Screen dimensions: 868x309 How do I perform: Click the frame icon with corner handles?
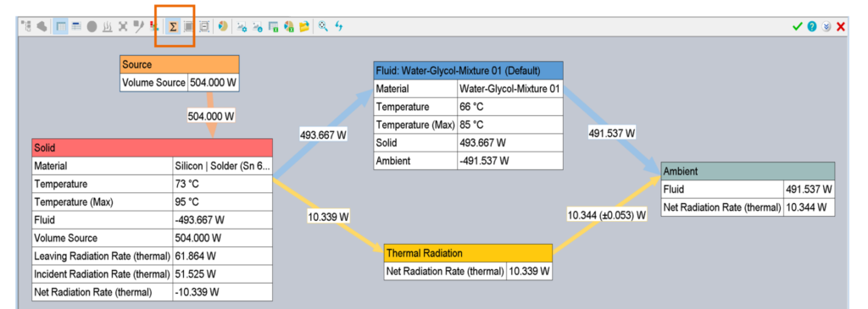point(204,26)
